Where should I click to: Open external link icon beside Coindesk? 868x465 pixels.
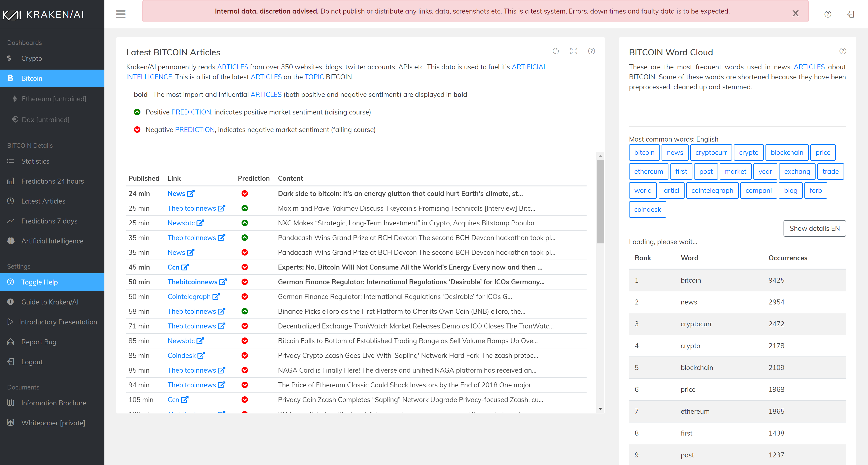pos(201,356)
